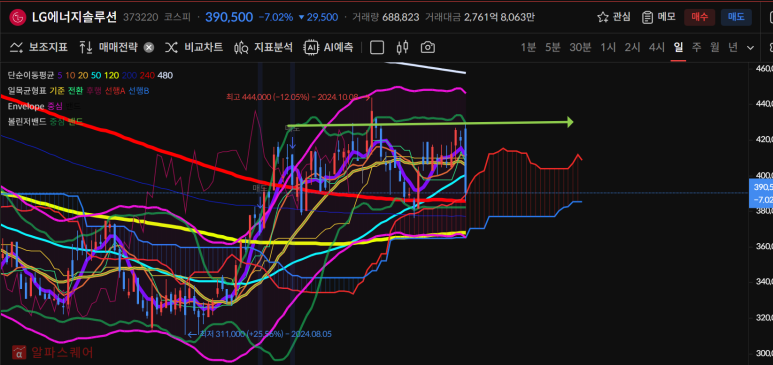Click the 단순이동평균 legend label
773x365 pixels.
click(31, 75)
